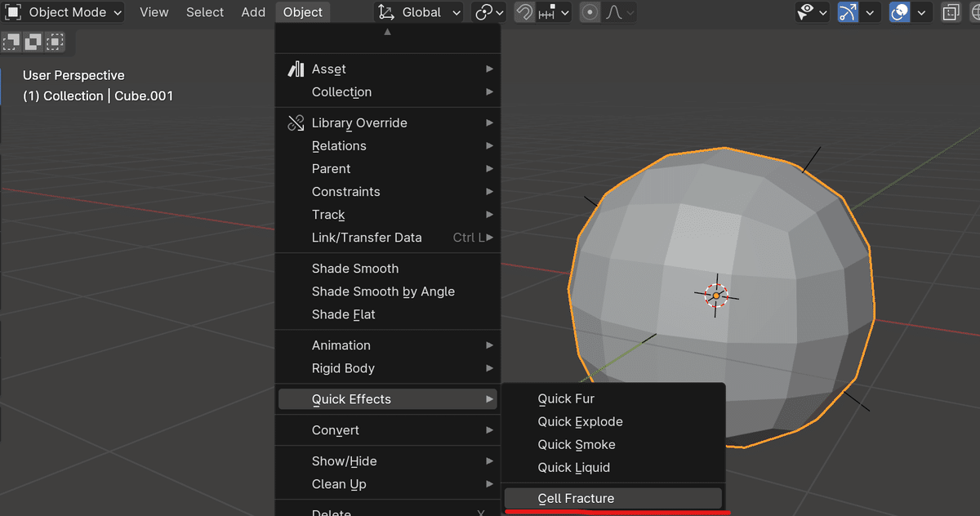This screenshot has height=516, width=980.
Task: Close the open Object header menu
Action: [x=303, y=12]
